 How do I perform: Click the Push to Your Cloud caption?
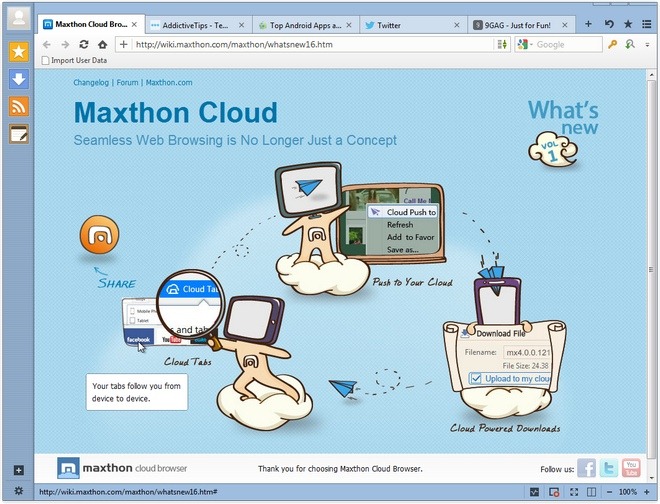pyautogui.click(x=412, y=282)
